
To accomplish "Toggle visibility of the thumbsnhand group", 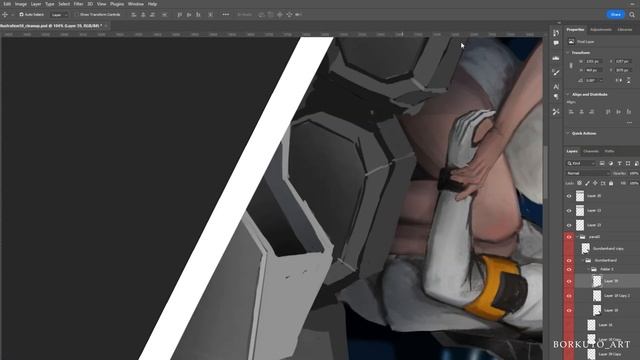I will click(x=569, y=260).
